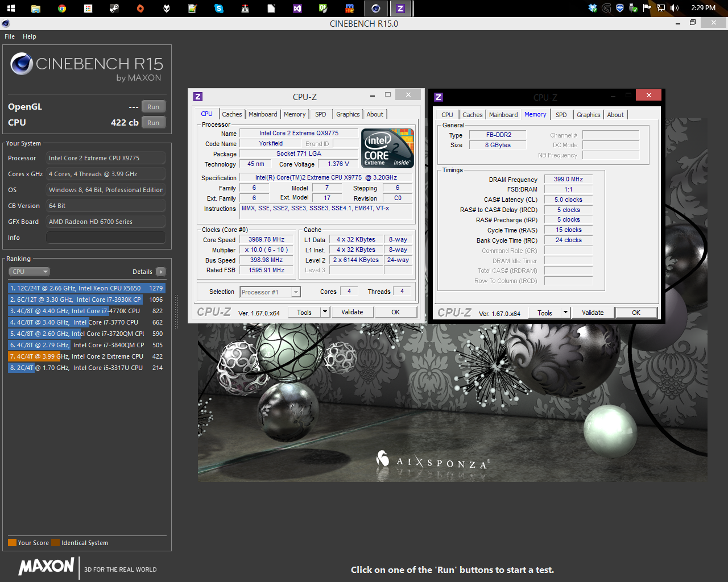The width and height of the screenshot is (728, 582).
Task: Run the CPU benchmark
Action: [154, 123]
